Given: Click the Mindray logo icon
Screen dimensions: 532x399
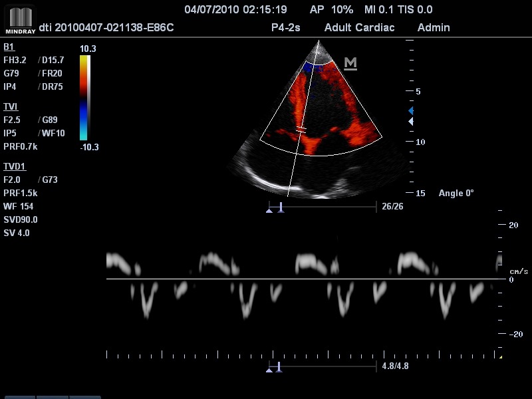Looking at the screenshot, I should [x=21, y=19].
